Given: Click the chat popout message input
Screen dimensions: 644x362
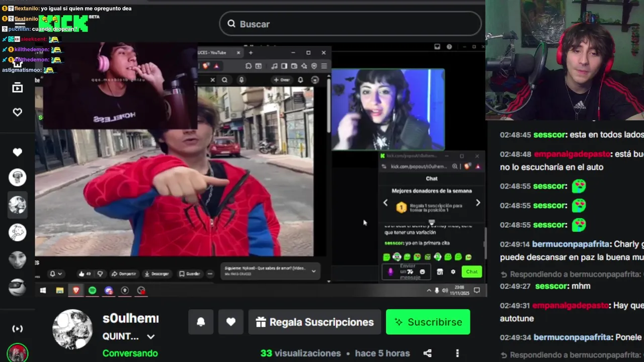Looking at the screenshot, I should [x=407, y=271].
